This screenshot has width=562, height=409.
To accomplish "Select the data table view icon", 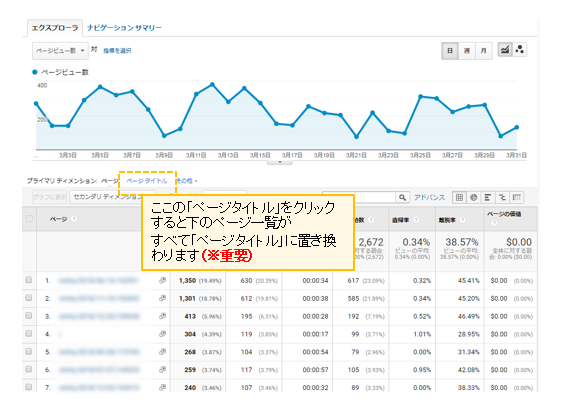I will [x=459, y=197].
